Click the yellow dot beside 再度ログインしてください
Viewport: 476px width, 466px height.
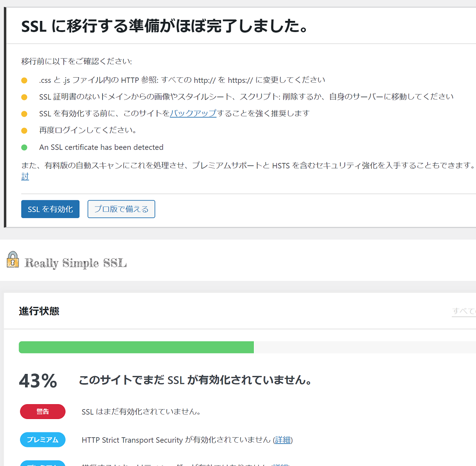[24, 131]
